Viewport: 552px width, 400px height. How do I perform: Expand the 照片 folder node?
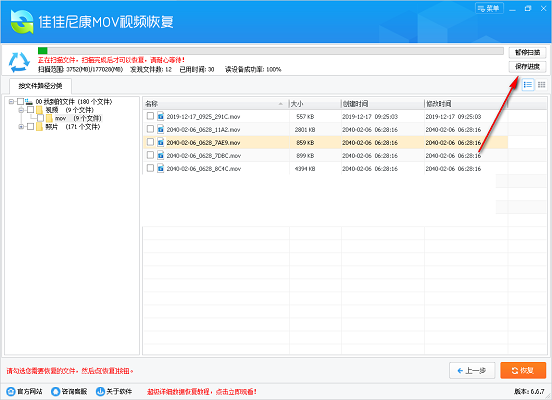(21, 126)
